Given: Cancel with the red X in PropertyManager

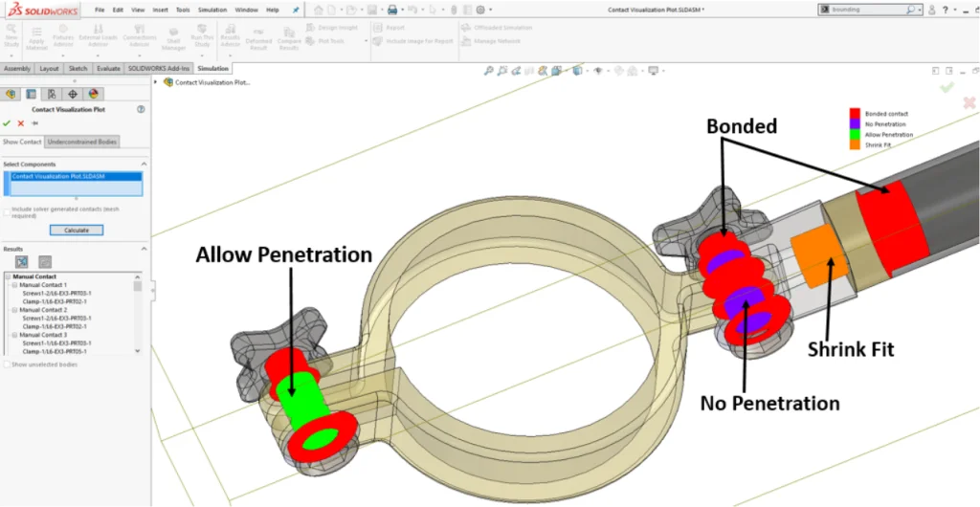Looking at the screenshot, I should (x=21, y=123).
